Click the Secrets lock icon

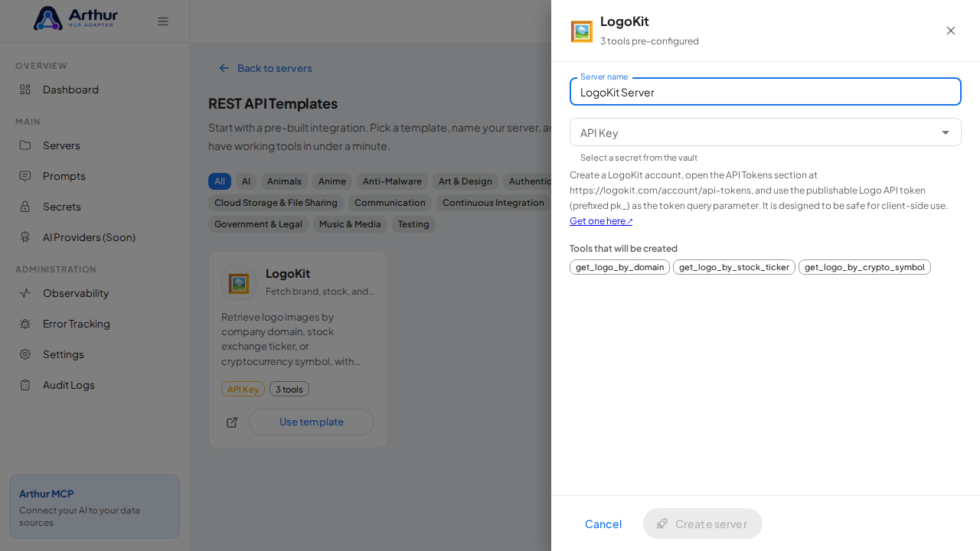point(25,207)
